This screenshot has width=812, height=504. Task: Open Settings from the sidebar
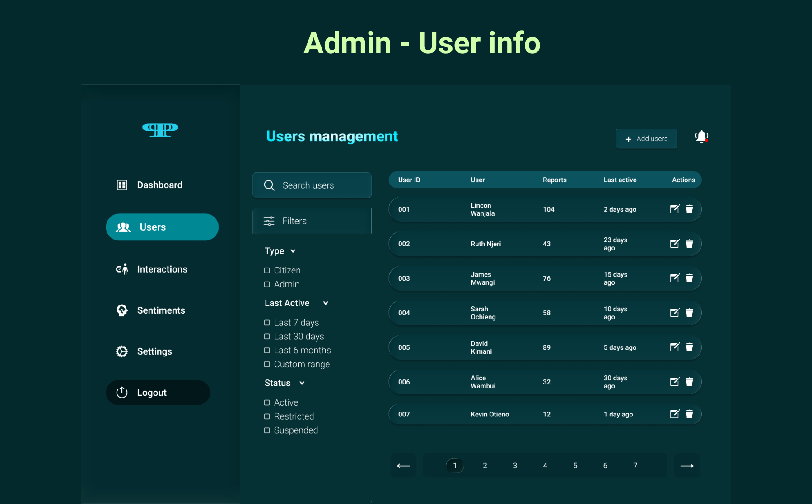pos(154,351)
